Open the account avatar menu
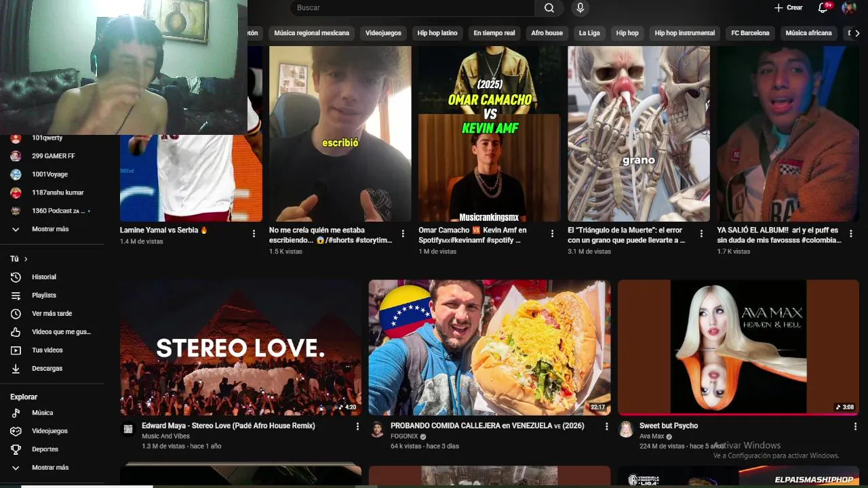 (849, 7)
